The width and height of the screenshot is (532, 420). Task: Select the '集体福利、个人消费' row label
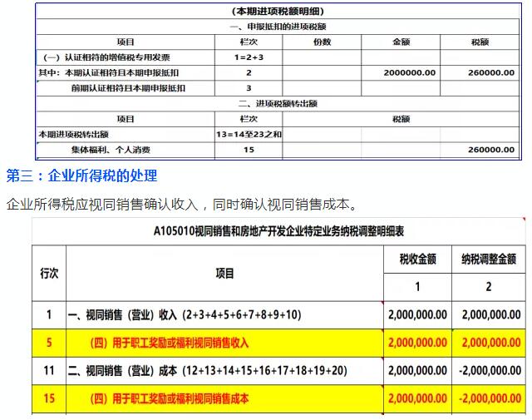point(111,150)
